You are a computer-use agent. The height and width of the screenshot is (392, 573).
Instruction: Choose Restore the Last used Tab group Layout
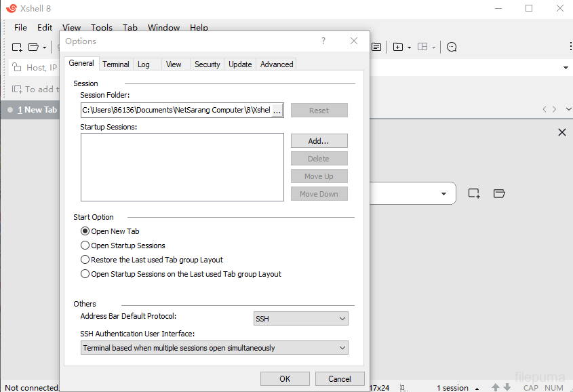[85, 260]
